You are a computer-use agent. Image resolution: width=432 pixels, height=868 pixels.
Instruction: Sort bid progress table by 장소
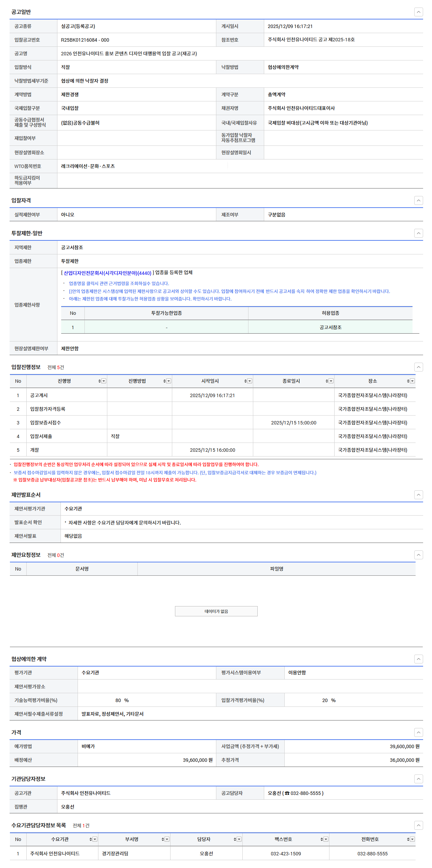tap(408, 381)
